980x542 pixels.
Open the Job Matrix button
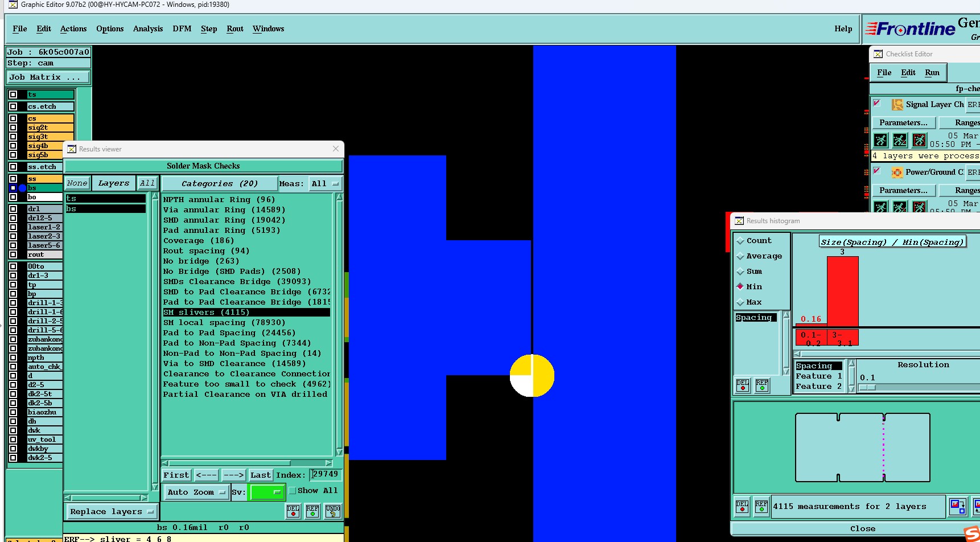click(48, 77)
